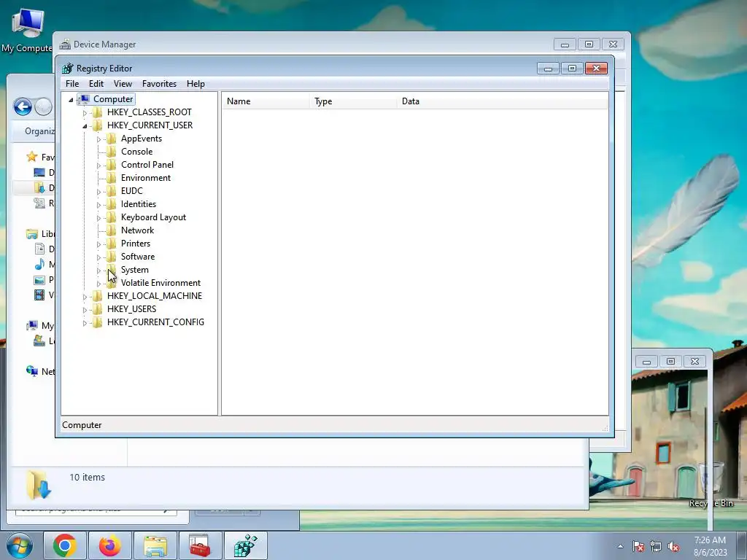
Task: Open the Help menu in Registry Editor
Action: tap(196, 84)
